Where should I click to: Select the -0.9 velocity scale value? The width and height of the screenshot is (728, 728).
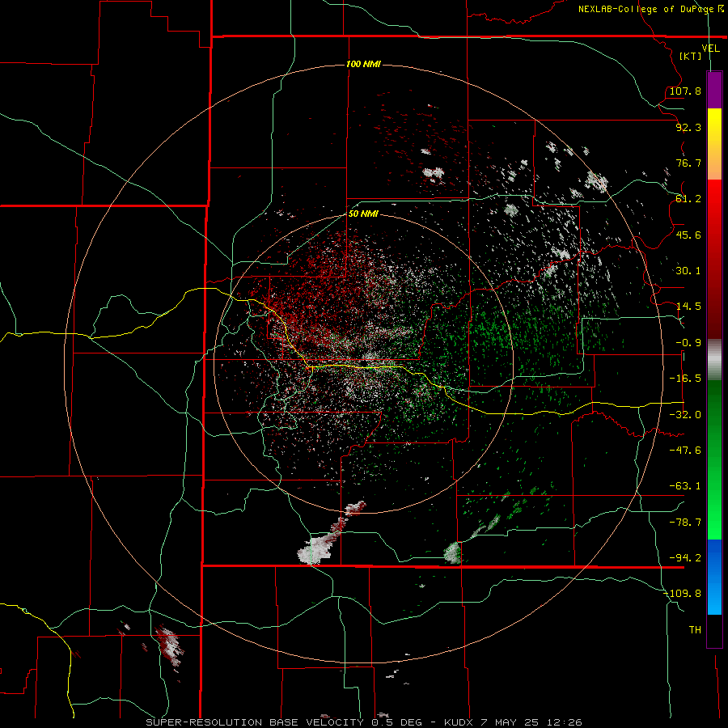click(688, 343)
